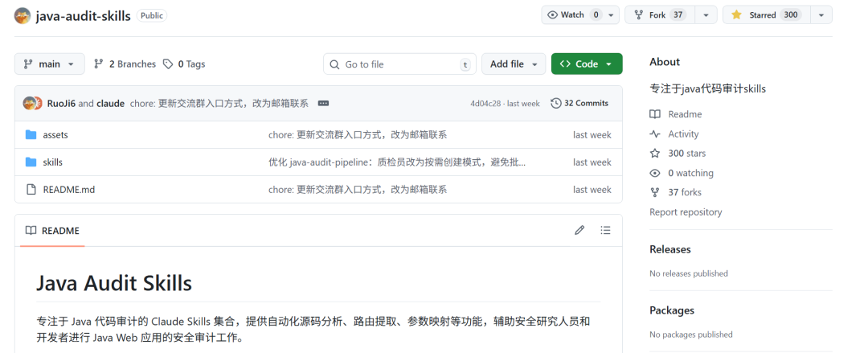Click the repository owner avatar beside java-audit-skills
Screen dimensions: 868x353
pyautogui.click(x=23, y=15)
